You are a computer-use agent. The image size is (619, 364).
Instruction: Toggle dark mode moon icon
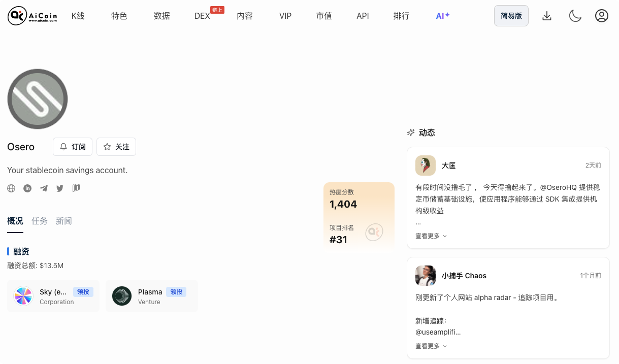tap(575, 16)
